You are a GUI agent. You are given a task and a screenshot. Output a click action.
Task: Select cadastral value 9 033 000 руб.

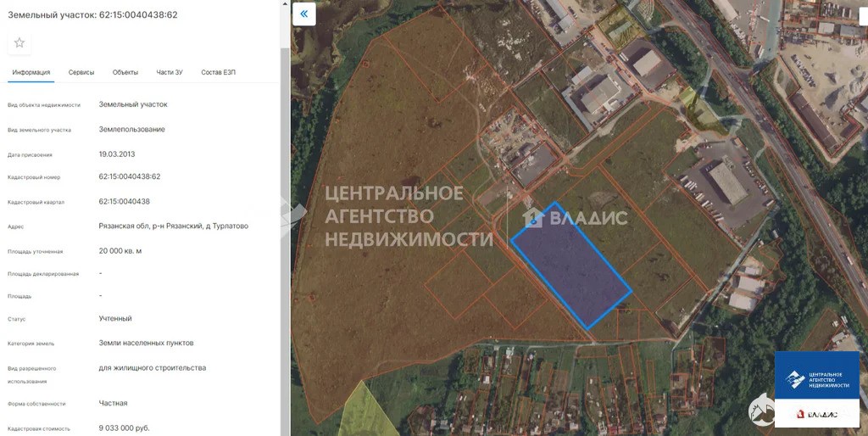(x=124, y=428)
